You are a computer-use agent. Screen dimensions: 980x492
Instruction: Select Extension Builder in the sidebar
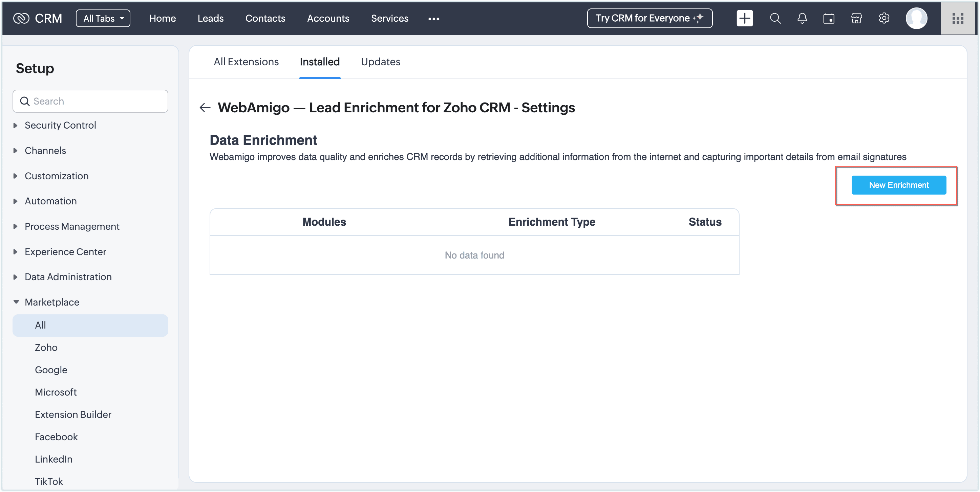point(73,414)
